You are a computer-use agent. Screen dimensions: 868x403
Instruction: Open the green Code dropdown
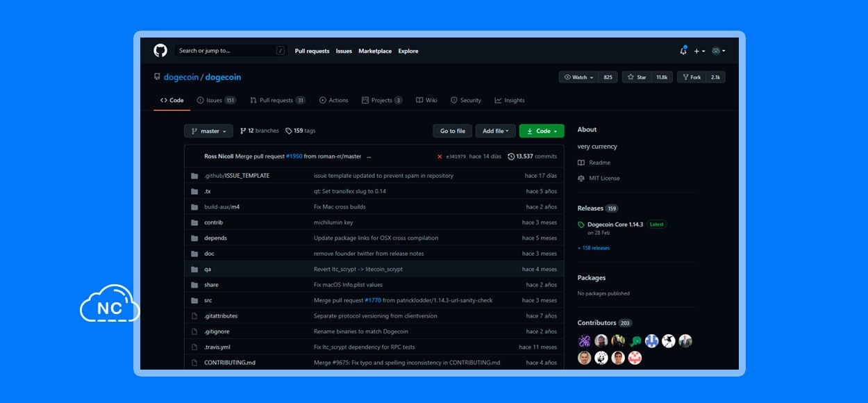pos(542,131)
